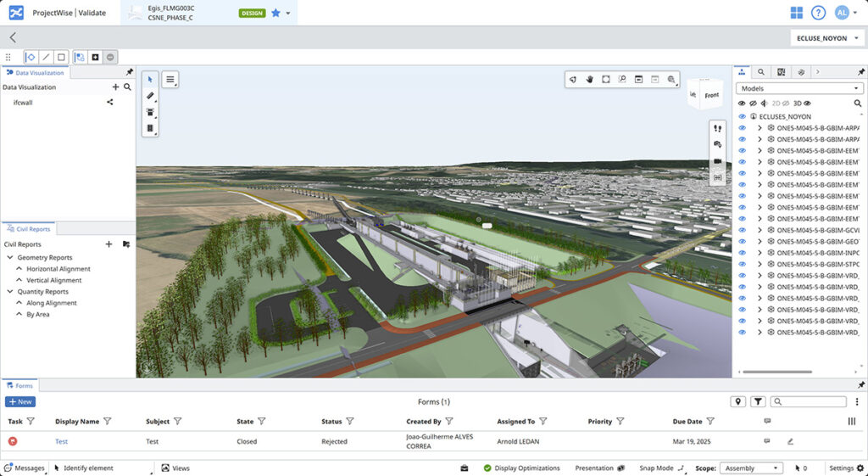Add a new Data Visualization item
868x476 pixels.
pos(115,87)
